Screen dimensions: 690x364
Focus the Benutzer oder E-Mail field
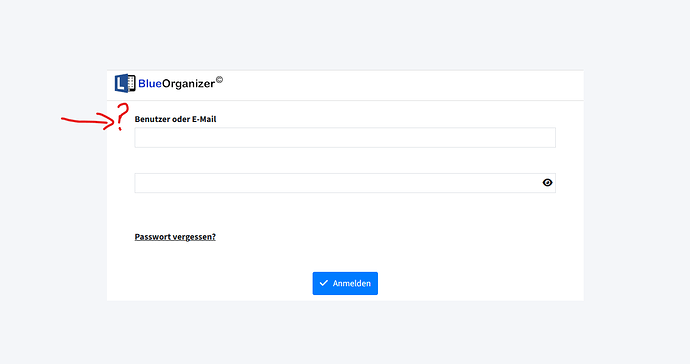[345, 138]
